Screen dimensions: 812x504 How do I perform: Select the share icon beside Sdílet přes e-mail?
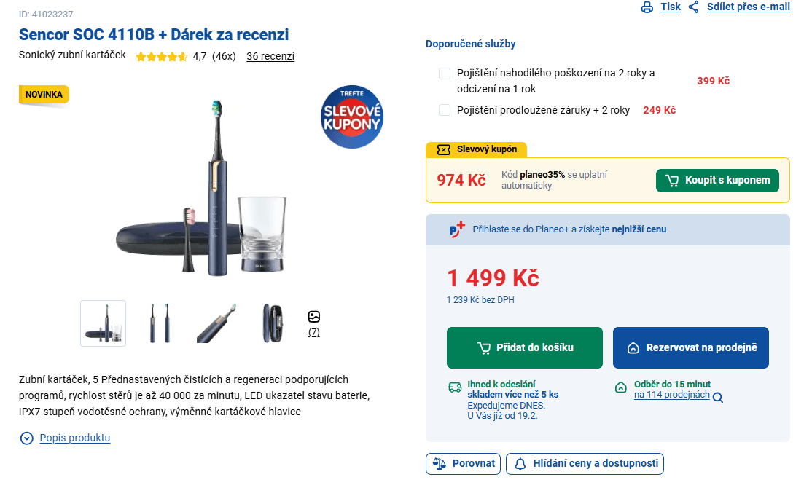[x=692, y=7]
